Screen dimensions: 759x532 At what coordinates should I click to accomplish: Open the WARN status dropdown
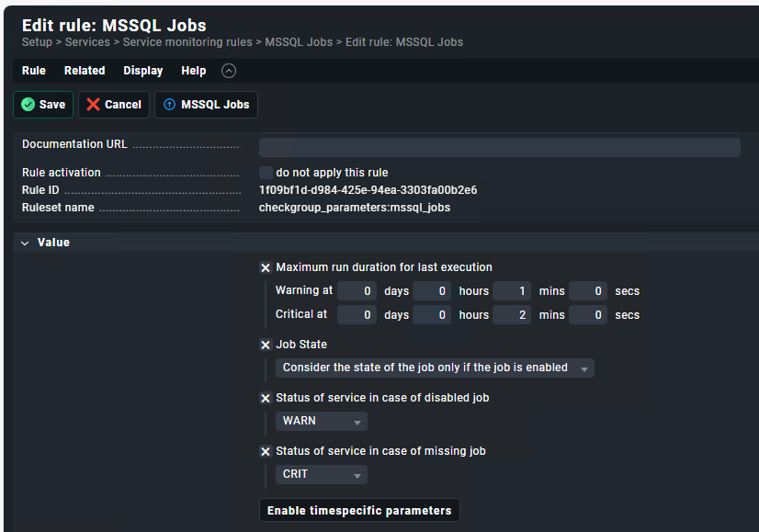[321, 421]
